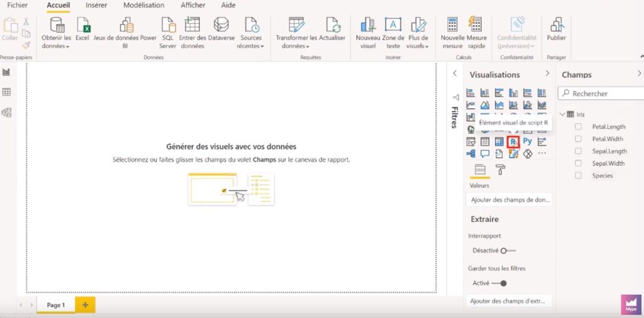Select the Python visual icon
Viewport: 644px width, 318px height.
tap(528, 141)
